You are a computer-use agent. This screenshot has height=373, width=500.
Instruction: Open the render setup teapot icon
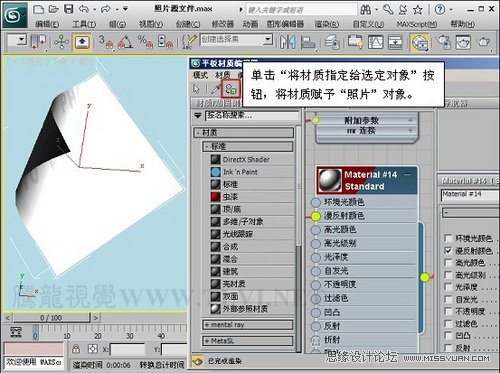point(444,42)
